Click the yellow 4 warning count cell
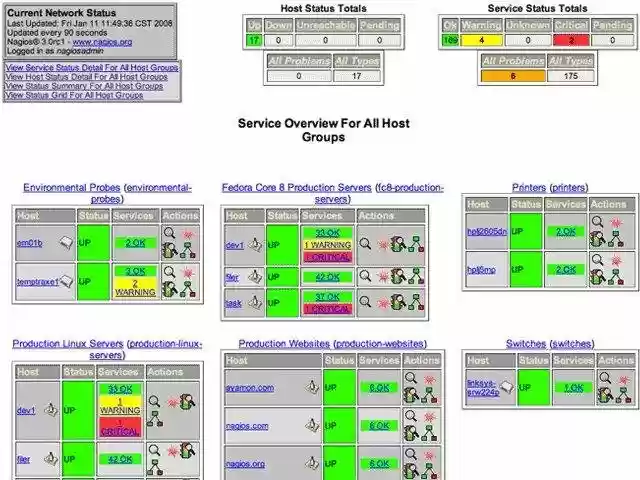Viewport: 640px width, 480px height. tap(483, 40)
